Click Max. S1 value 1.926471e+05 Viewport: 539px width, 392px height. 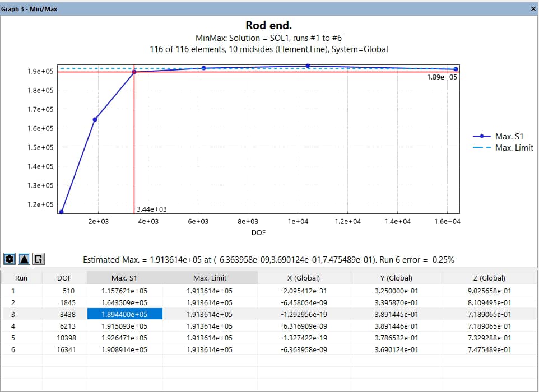124,338
